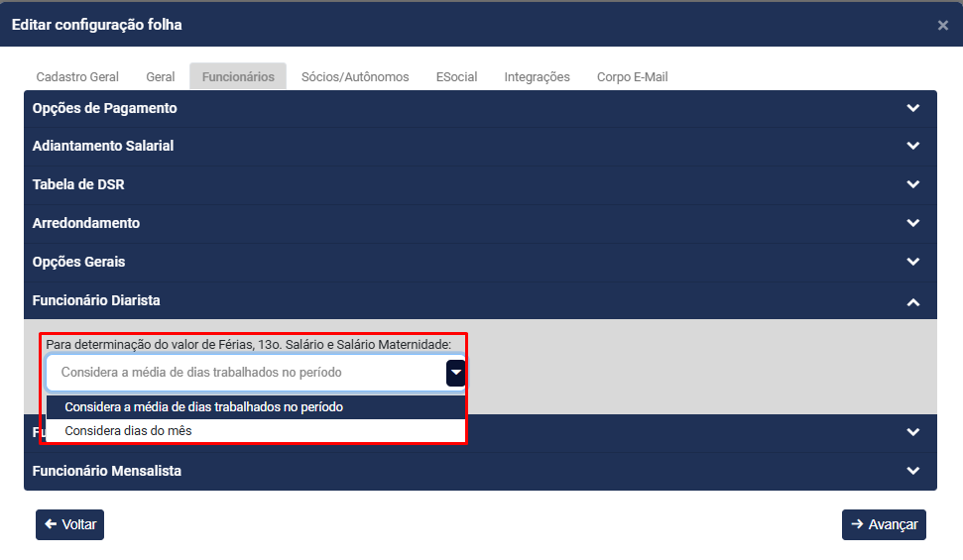Image resolution: width=963 pixels, height=560 pixels.
Task: Expand Opções de Pagamento chevron
Action: [x=913, y=108]
